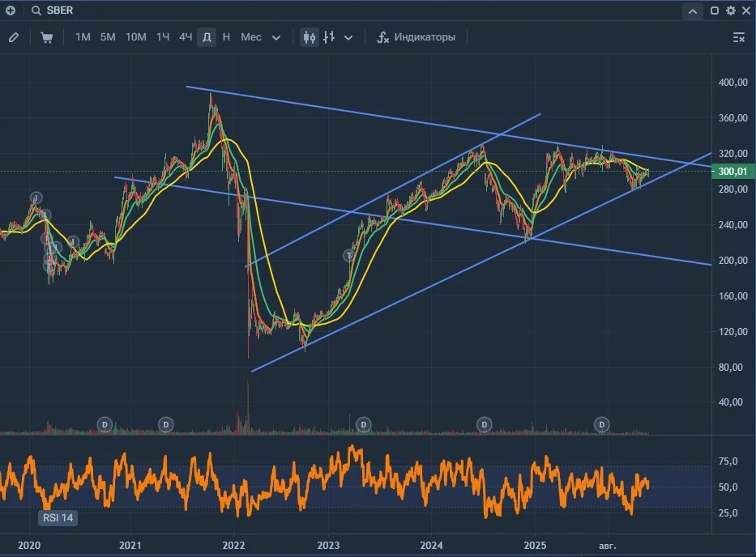Viewport: 756px width, 557px height.
Task: Click the dividend D marker from 2023
Action: (x=364, y=424)
